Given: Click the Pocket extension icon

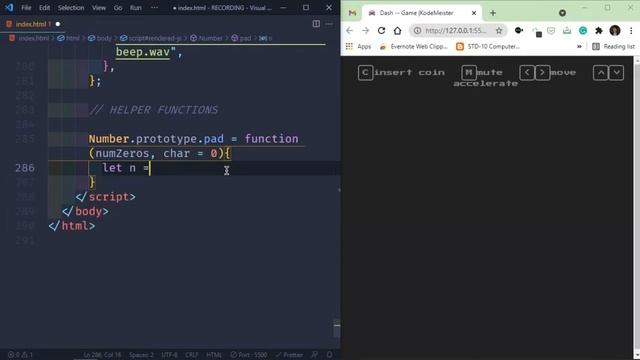Looking at the screenshot, I should coord(551,31).
